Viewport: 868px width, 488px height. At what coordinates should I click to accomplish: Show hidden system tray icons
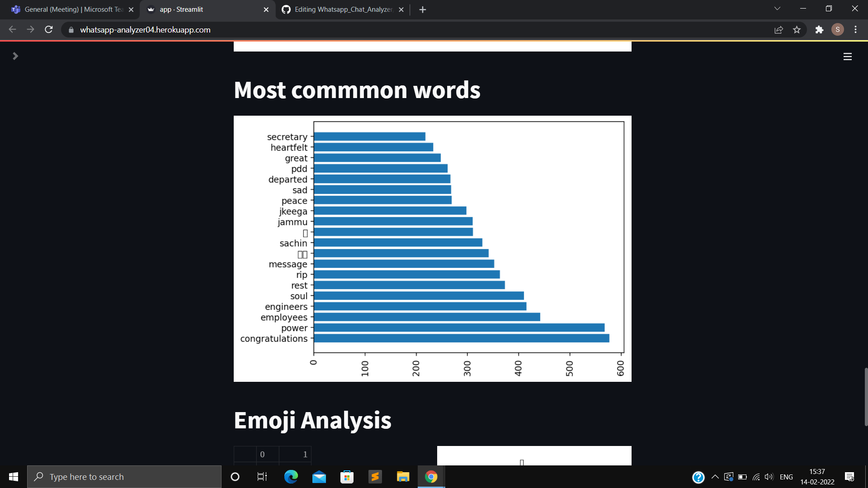715,476
